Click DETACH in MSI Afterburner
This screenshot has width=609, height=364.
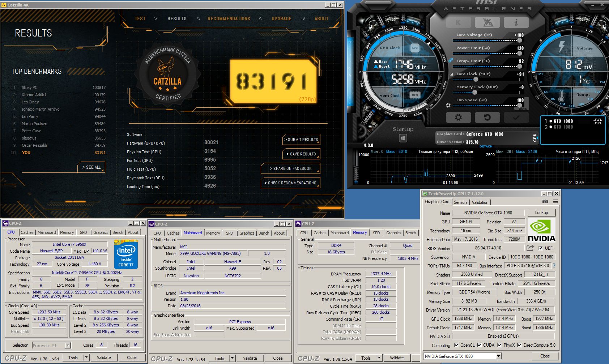486,146
